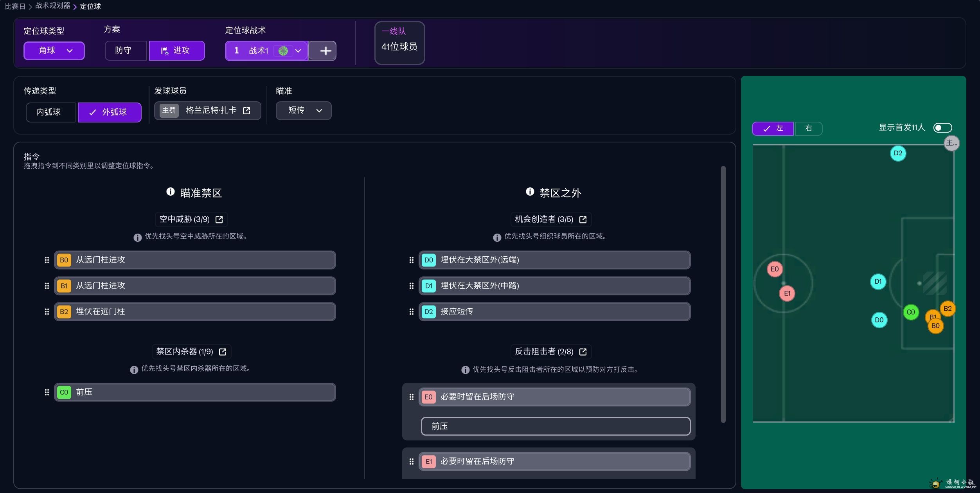
Task: Switch to the 防守 plan tab
Action: click(124, 51)
